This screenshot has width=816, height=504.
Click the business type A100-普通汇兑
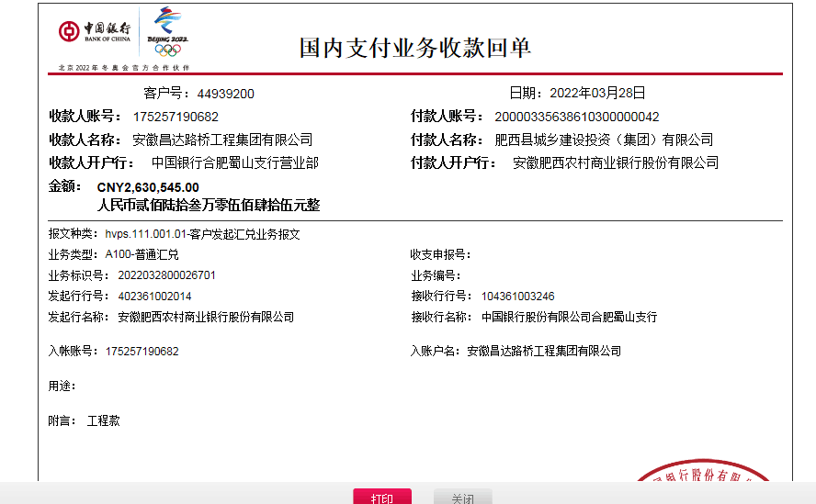(142, 254)
